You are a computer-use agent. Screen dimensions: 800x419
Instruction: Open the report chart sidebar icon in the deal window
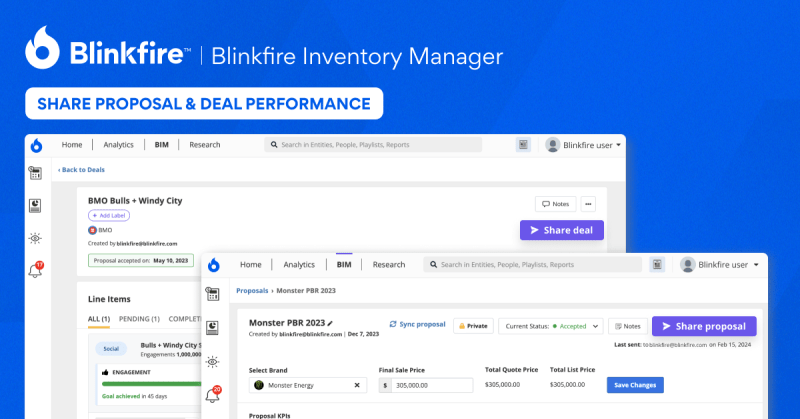pos(35,206)
